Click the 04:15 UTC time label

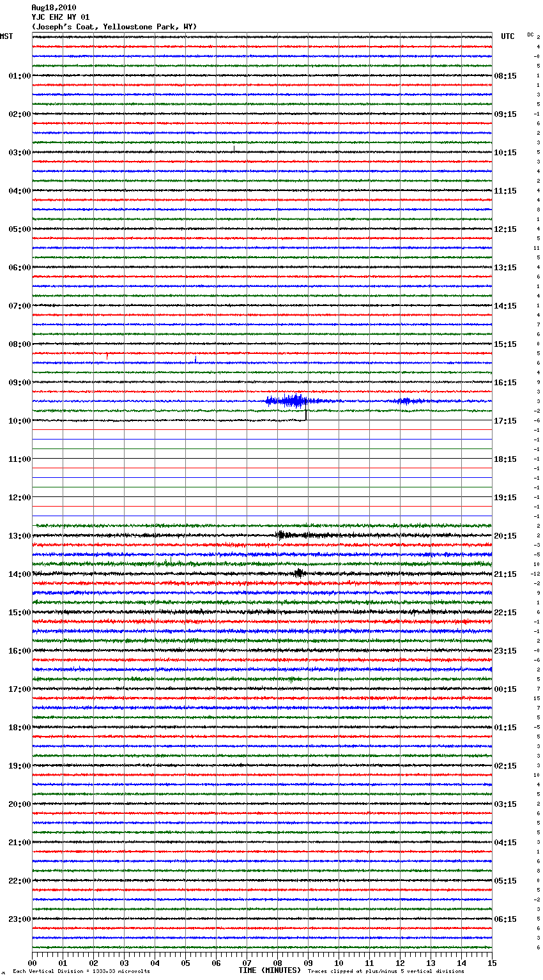point(505,843)
